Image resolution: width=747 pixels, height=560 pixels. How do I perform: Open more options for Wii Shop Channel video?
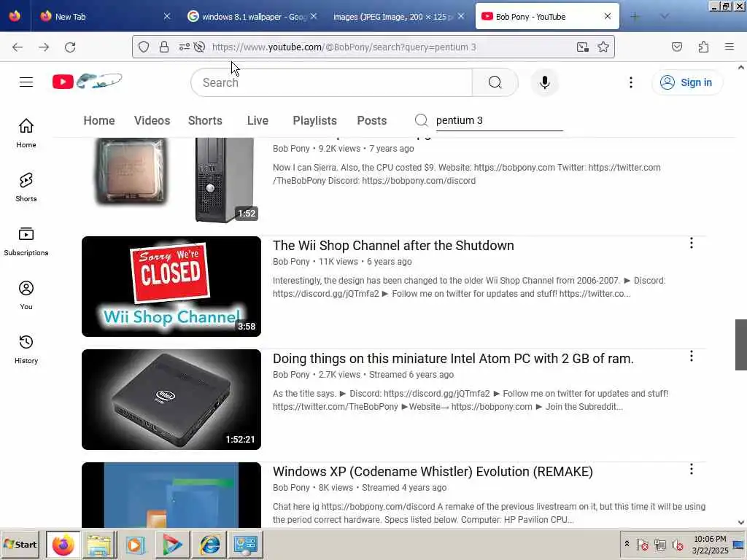pos(692,244)
